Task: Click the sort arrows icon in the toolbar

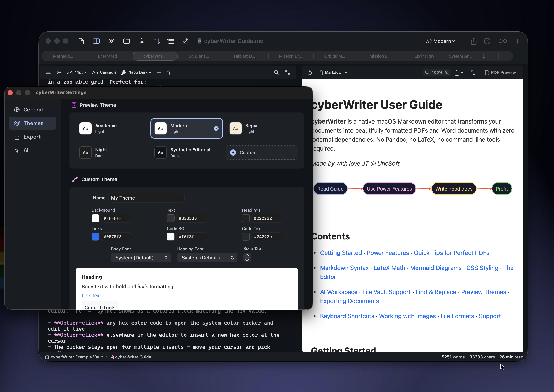Action: 156,41
